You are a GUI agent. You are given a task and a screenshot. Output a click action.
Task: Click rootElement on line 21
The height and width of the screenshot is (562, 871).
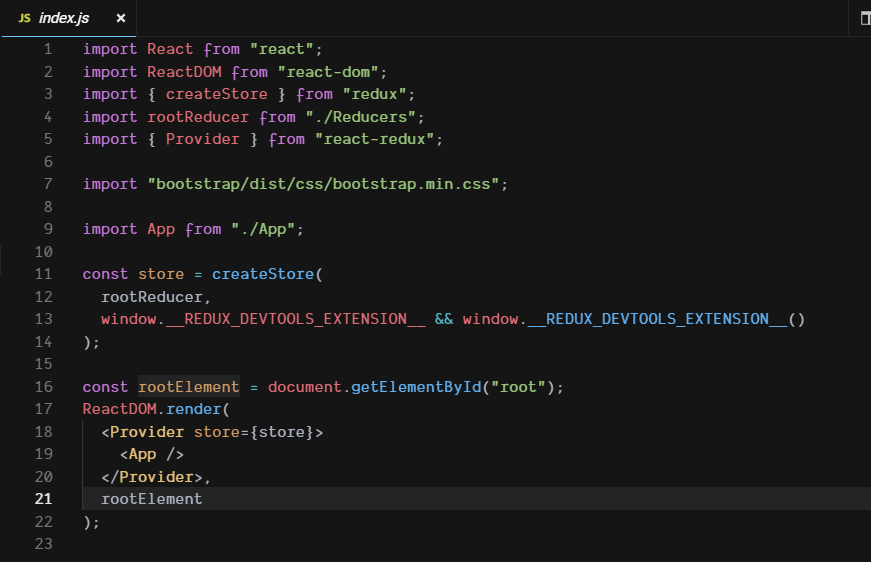pos(152,499)
